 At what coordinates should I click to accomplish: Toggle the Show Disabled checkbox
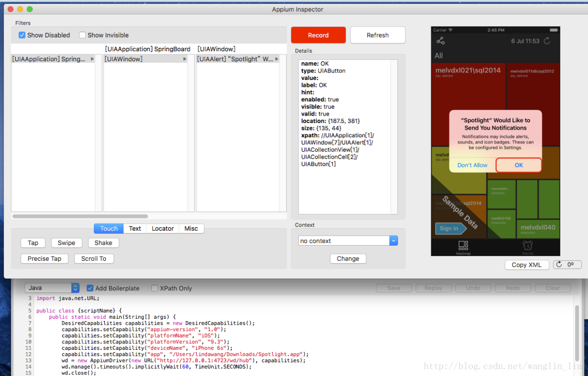click(x=22, y=35)
